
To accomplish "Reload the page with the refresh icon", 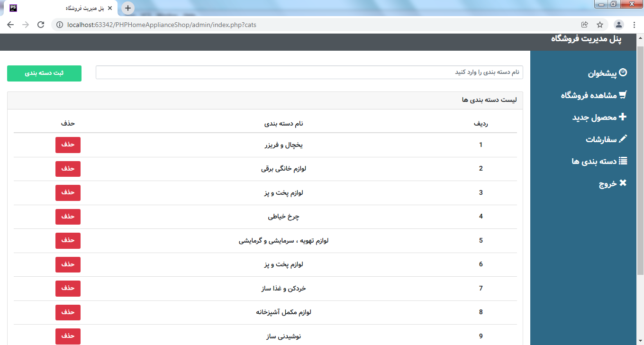I will pyautogui.click(x=41, y=25).
